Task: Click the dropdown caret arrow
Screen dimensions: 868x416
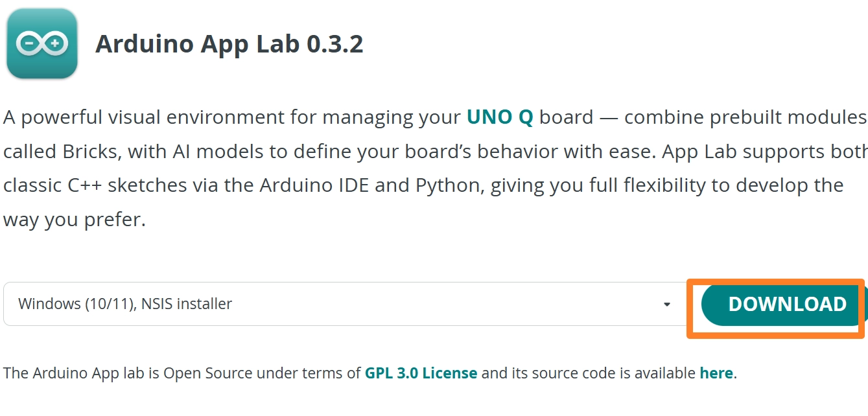Action: 666,305
